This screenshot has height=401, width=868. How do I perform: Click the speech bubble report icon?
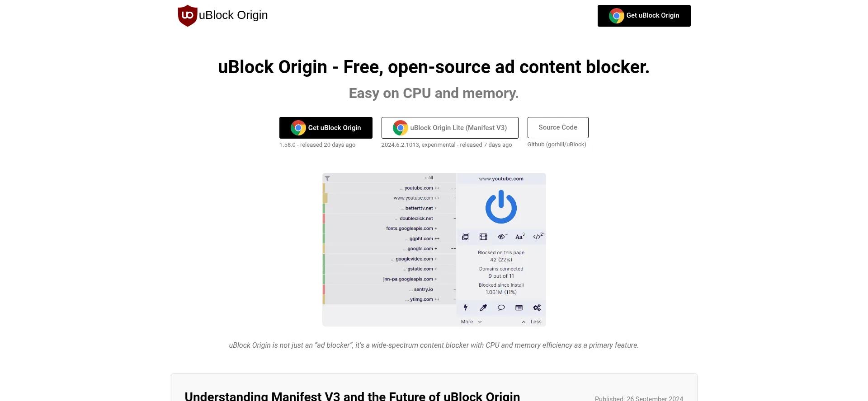(x=501, y=308)
